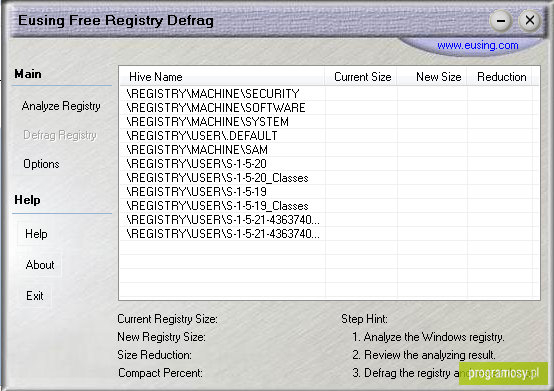Click the Analyze Registry button
This screenshot has width=554, height=391.
click(61, 106)
